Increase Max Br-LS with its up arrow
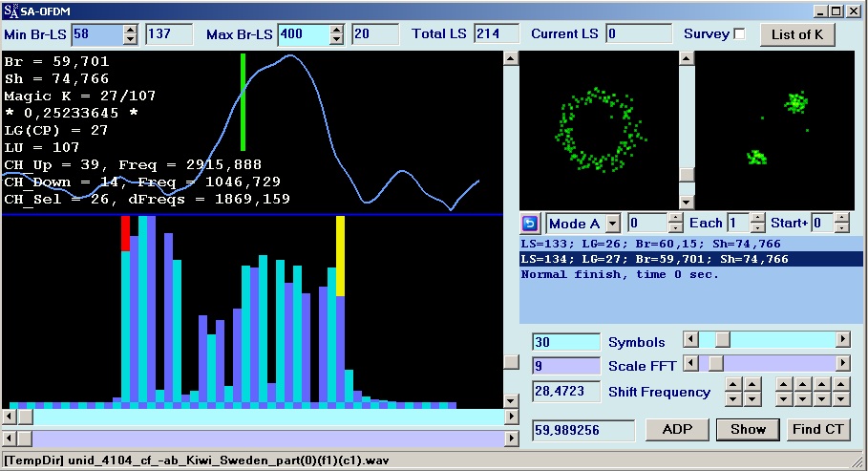868x471 pixels. tap(336, 30)
